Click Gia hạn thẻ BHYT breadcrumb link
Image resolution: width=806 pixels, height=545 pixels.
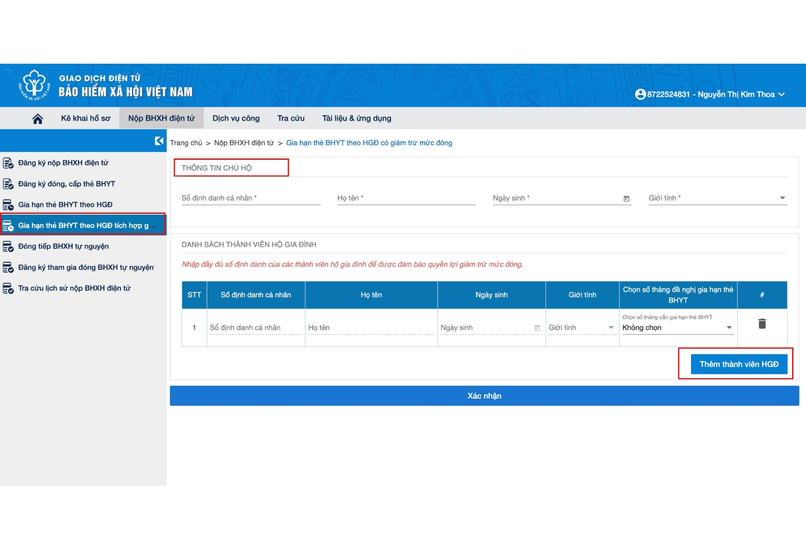click(369, 143)
